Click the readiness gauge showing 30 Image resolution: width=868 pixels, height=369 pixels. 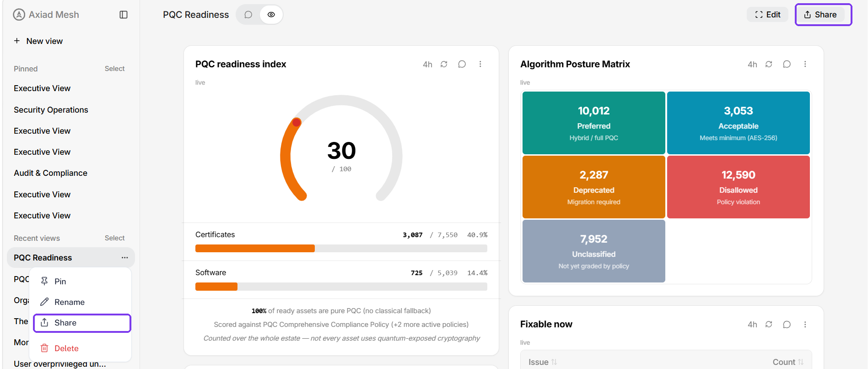[x=341, y=149]
